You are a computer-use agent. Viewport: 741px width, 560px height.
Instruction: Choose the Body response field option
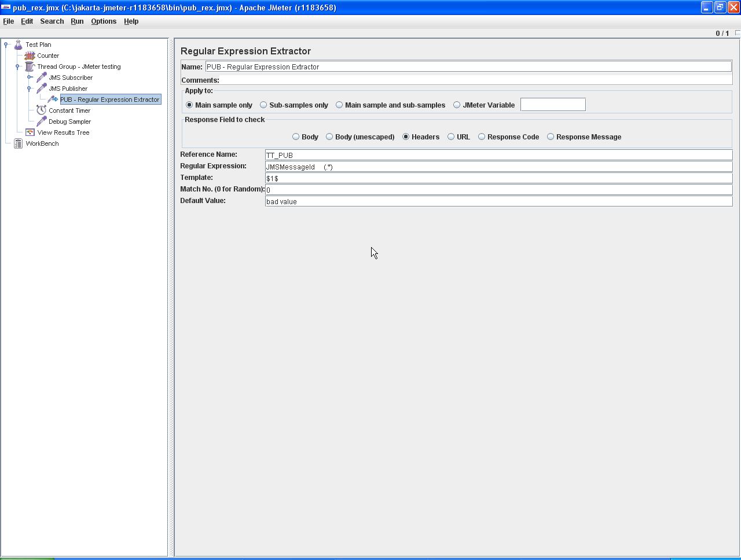coord(296,137)
